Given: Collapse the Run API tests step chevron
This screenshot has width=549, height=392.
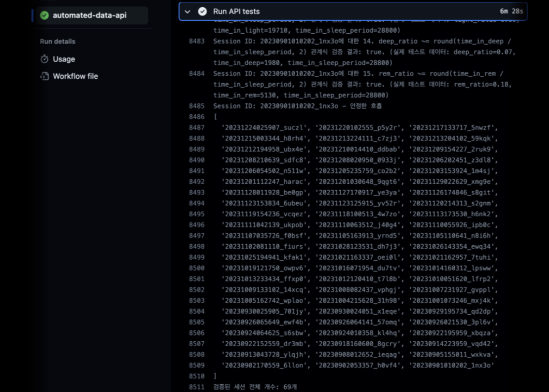Looking at the screenshot, I should click(188, 12).
